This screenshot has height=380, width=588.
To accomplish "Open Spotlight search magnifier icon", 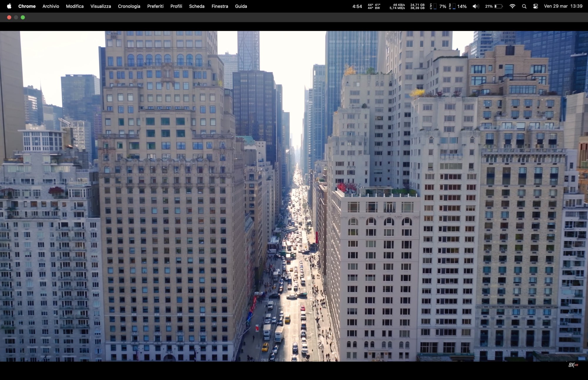I will 524,6.
